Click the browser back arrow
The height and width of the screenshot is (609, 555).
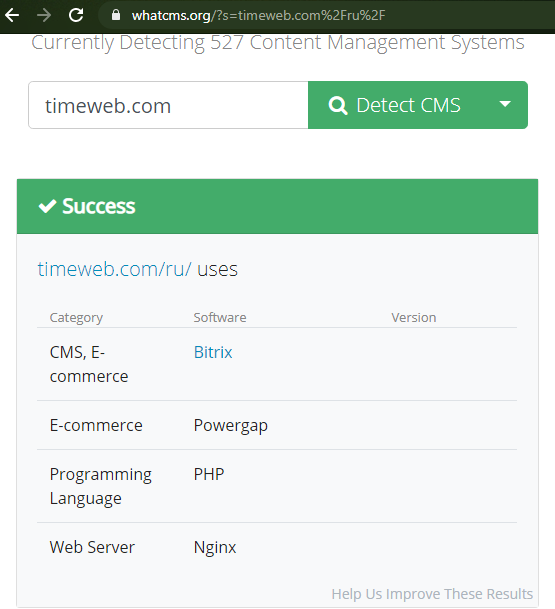coord(12,16)
